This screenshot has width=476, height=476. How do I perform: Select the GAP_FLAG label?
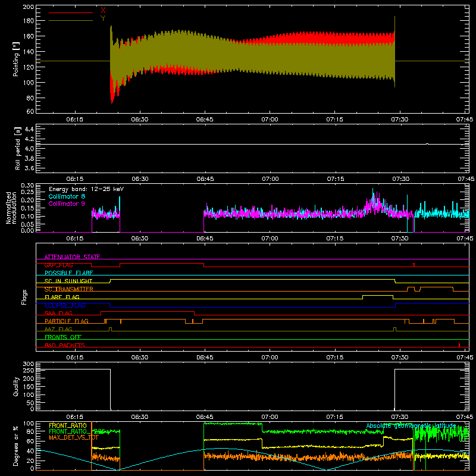pyautogui.click(x=59, y=265)
